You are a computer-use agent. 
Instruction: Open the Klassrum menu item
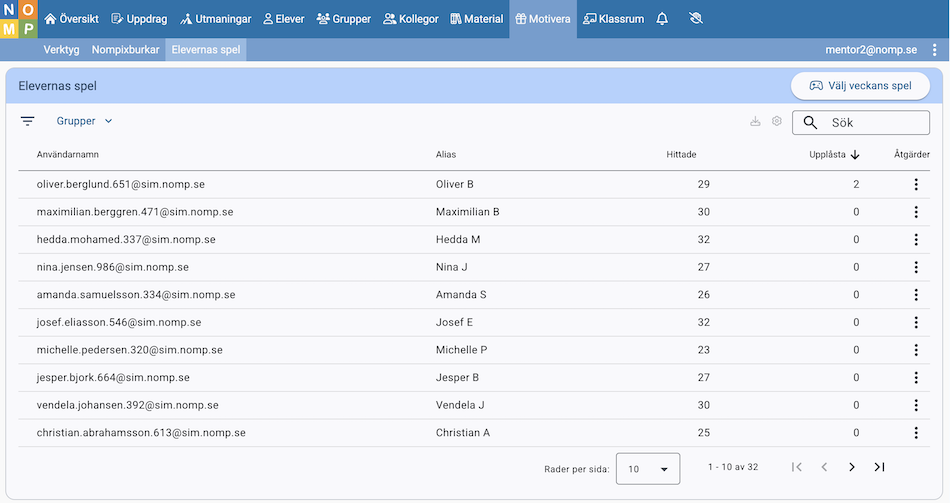[x=613, y=19]
